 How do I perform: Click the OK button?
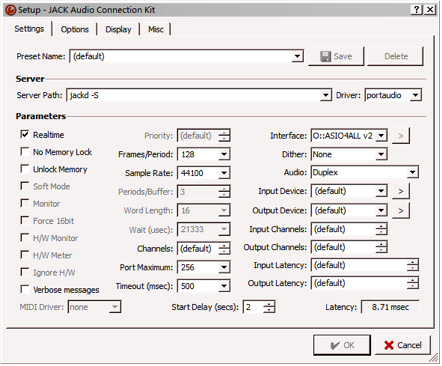click(x=342, y=345)
